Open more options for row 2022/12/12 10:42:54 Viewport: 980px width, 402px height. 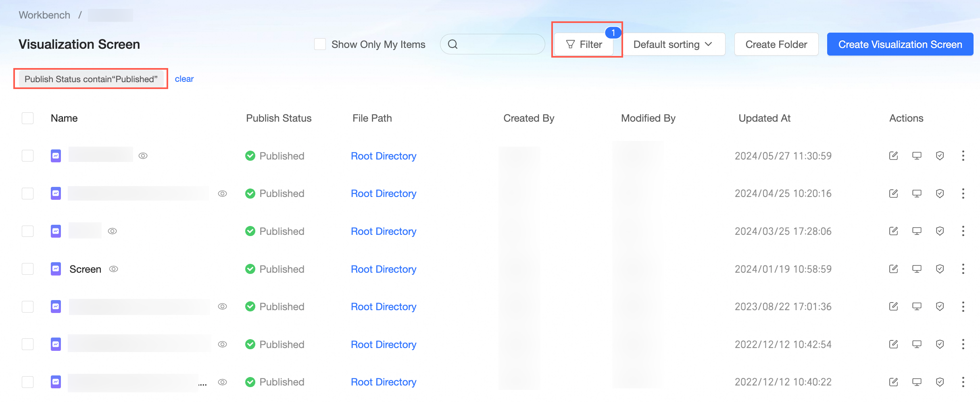point(963,344)
